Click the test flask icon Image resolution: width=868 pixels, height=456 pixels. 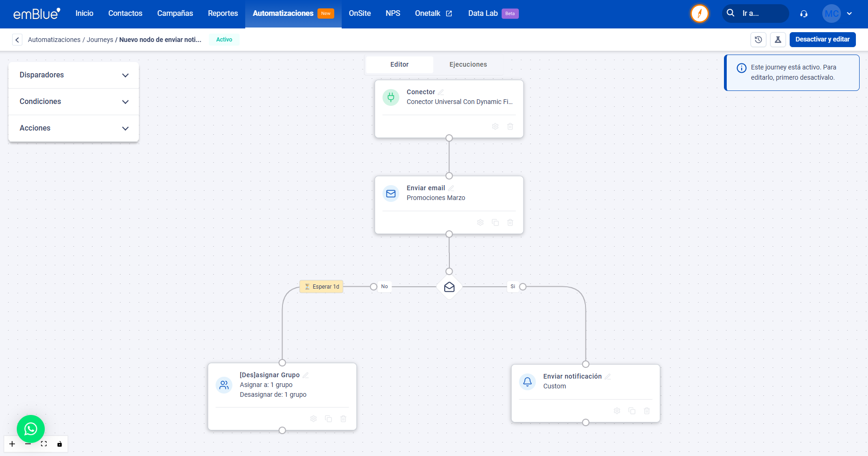[x=778, y=40]
